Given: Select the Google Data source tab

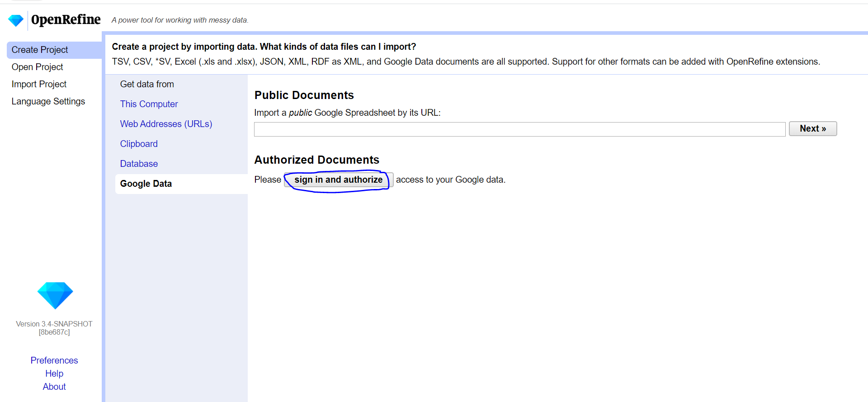Looking at the screenshot, I should pos(181,184).
